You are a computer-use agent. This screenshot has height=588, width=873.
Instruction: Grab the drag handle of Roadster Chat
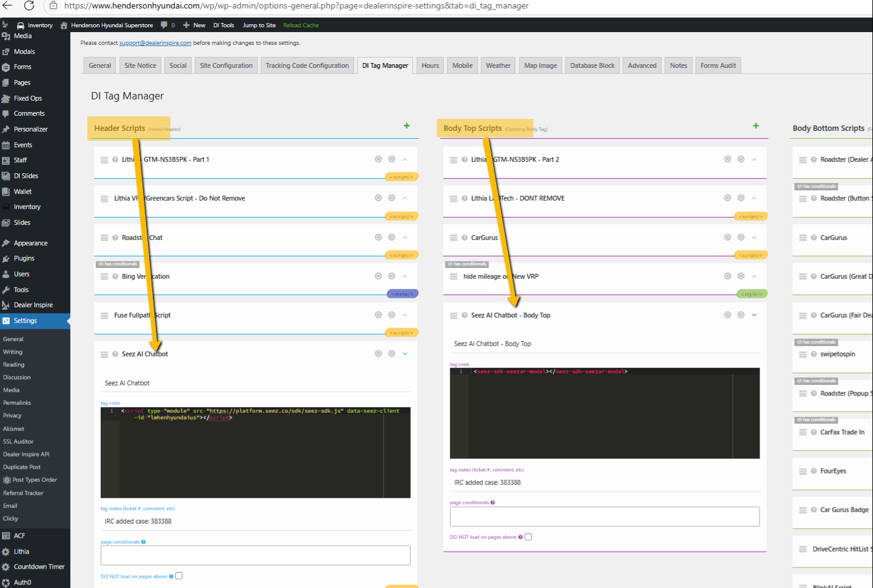coord(104,238)
